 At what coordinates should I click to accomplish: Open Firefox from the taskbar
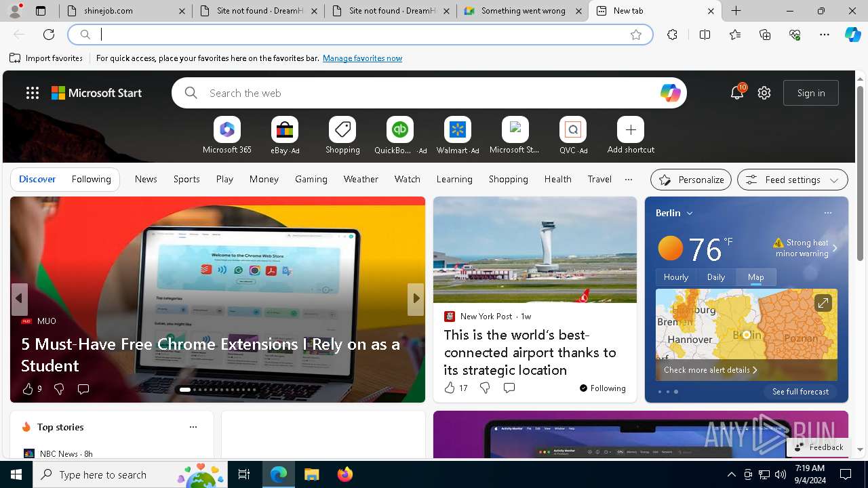click(344, 474)
